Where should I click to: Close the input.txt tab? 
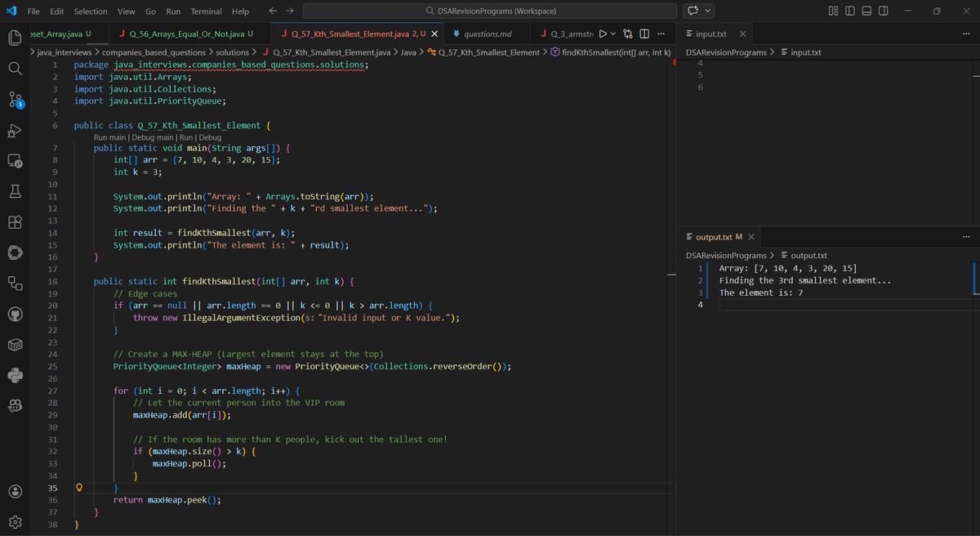[742, 34]
